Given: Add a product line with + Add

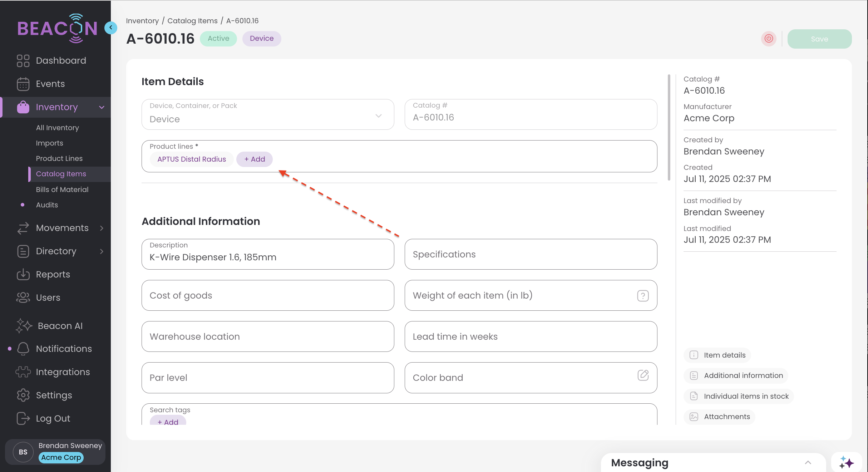Looking at the screenshot, I should (x=255, y=159).
